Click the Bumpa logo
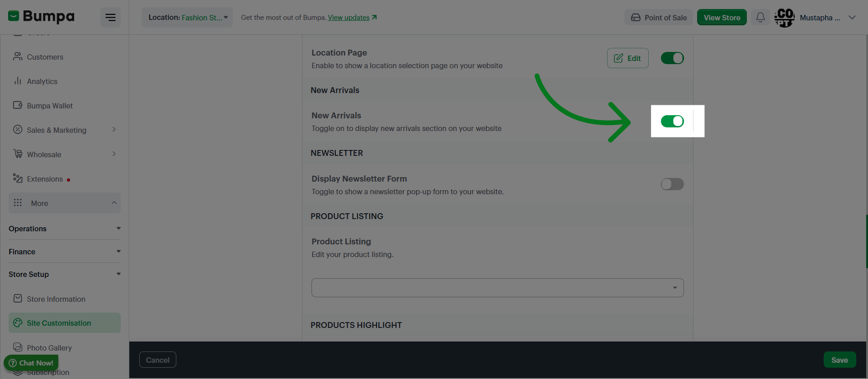The height and width of the screenshot is (379, 868). (41, 17)
